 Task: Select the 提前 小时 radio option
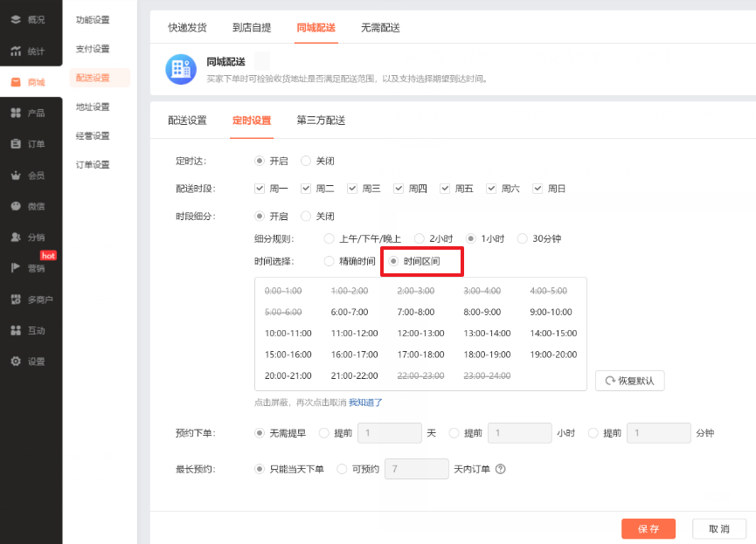point(454,433)
